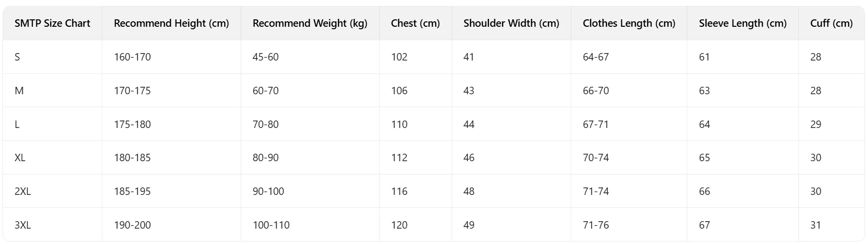The image size is (868, 244).
Task: Click sleeve length 61 in S row
Action: tap(704, 57)
